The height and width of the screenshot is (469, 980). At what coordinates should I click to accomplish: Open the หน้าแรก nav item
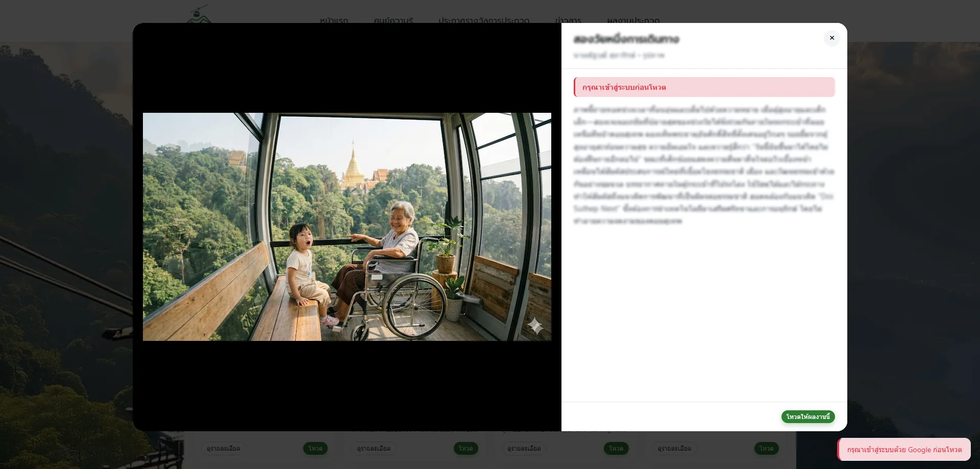pos(334,21)
